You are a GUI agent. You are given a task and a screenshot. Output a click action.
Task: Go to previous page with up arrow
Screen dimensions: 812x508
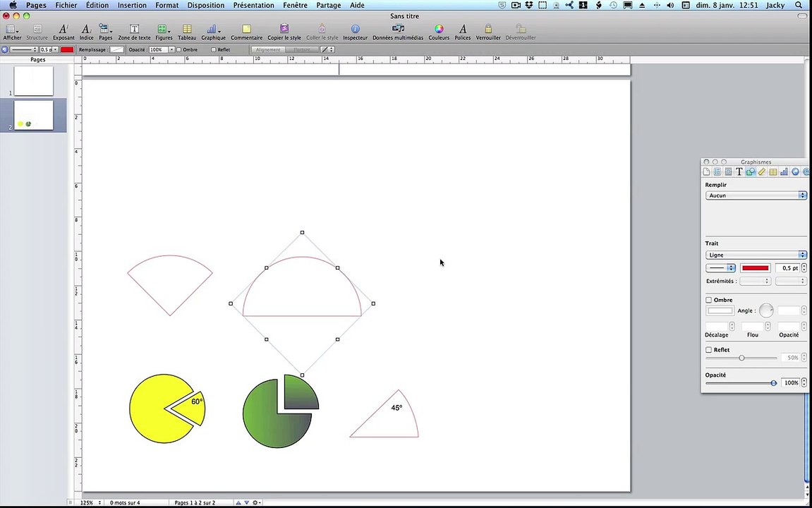click(238, 502)
